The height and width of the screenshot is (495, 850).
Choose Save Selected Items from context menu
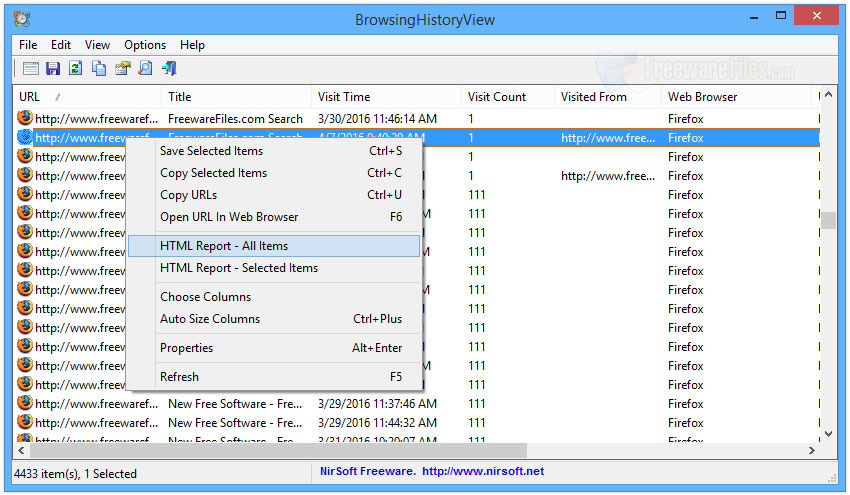point(274,151)
